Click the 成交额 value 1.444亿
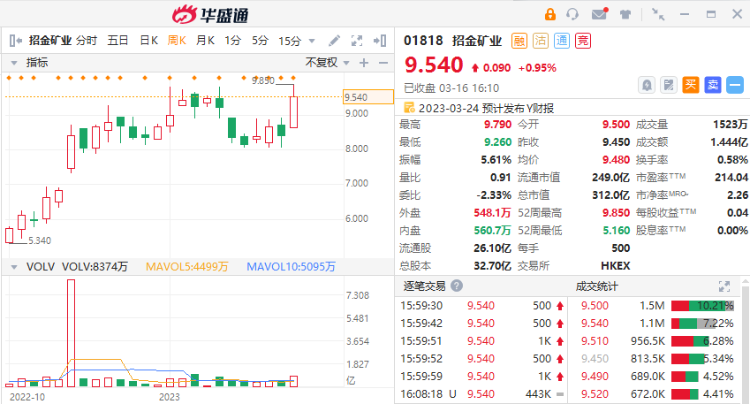Image resolution: width=750 pixels, height=404 pixels. [729, 142]
